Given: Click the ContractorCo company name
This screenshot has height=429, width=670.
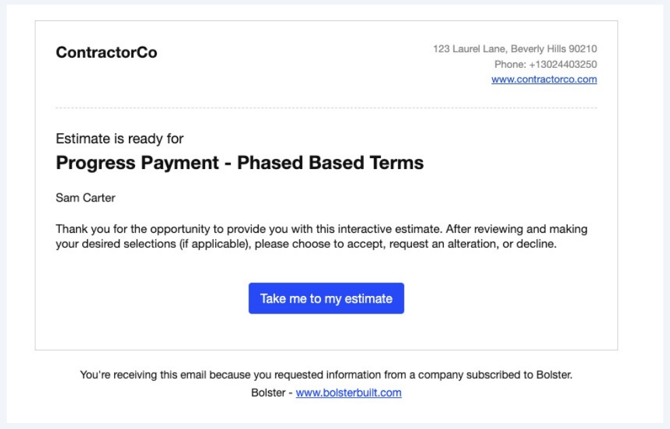Looking at the screenshot, I should (106, 52).
